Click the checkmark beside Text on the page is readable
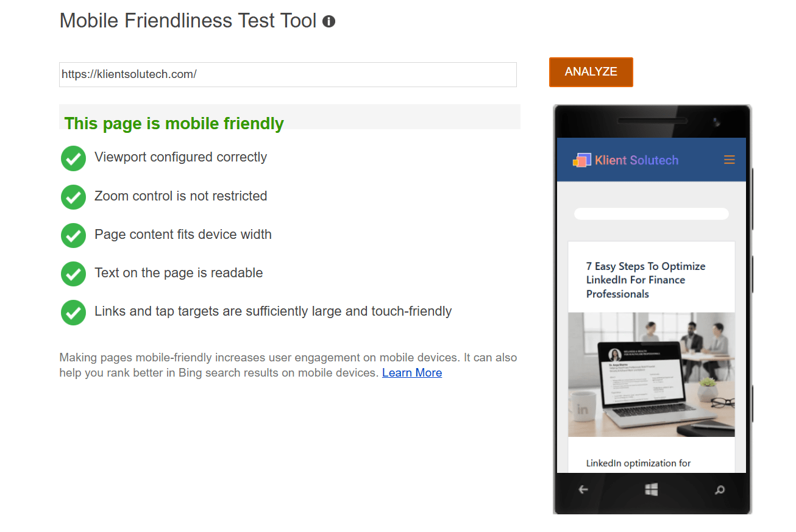 pos(73,274)
